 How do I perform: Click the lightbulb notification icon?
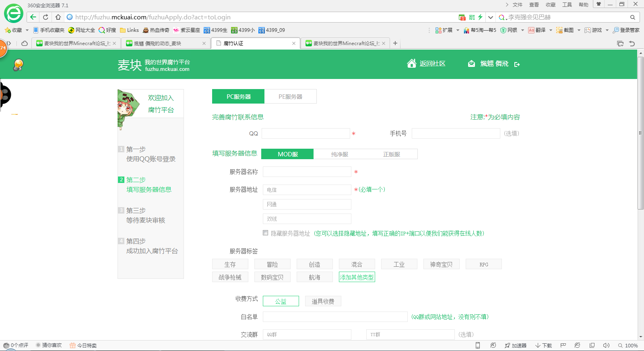[19, 64]
